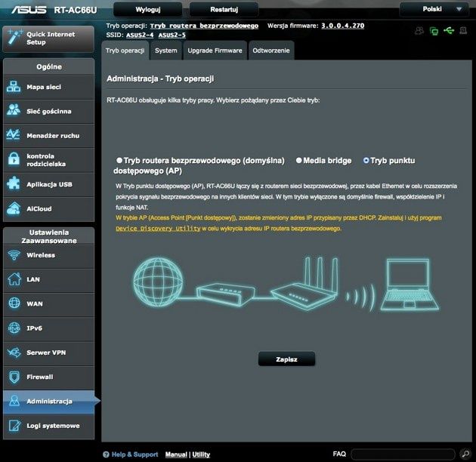Click the FAQ search magnifier icon
Viewport: 476px width, 462px height.
pyautogui.click(x=465, y=454)
